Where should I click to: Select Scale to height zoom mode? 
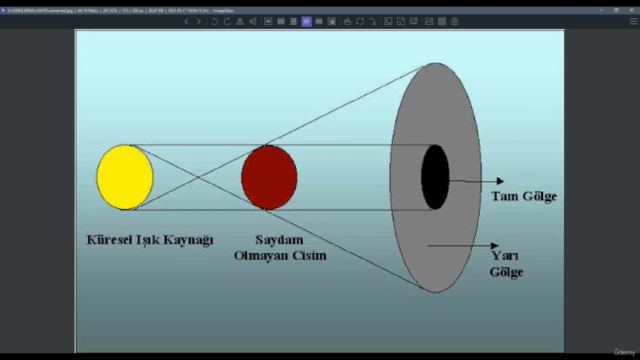[x=293, y=22]
